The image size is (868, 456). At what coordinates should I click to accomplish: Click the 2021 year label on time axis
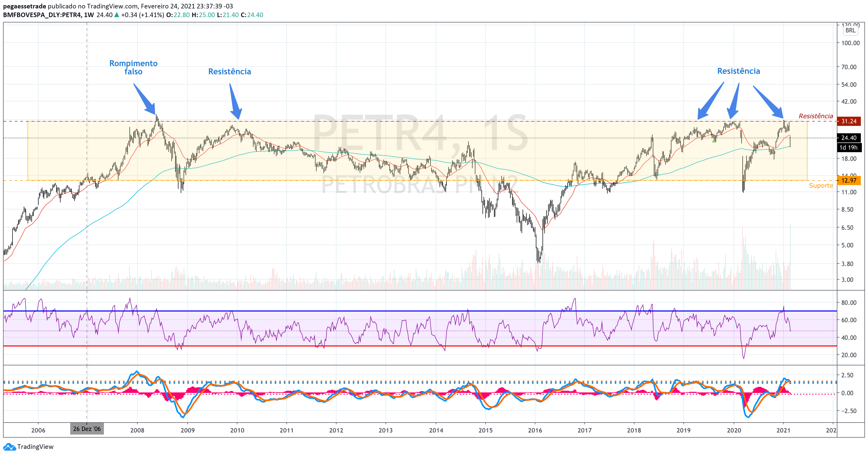pos(783,430)
